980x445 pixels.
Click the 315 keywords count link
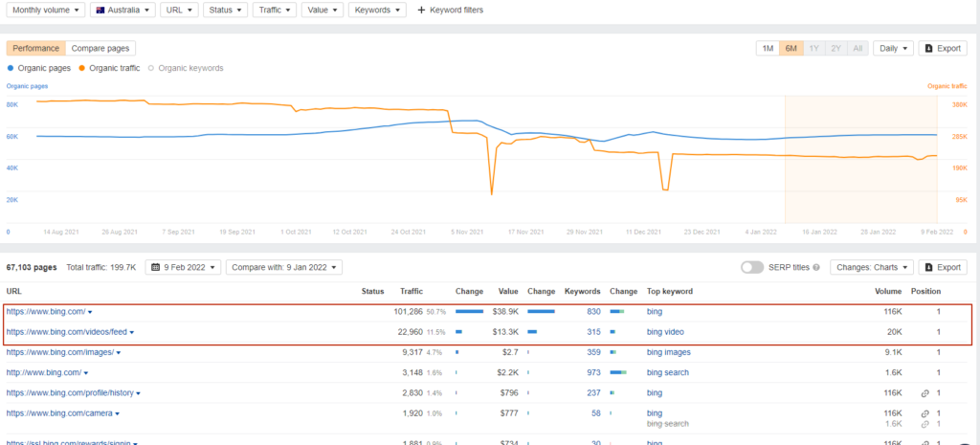(x=593, y=332)
